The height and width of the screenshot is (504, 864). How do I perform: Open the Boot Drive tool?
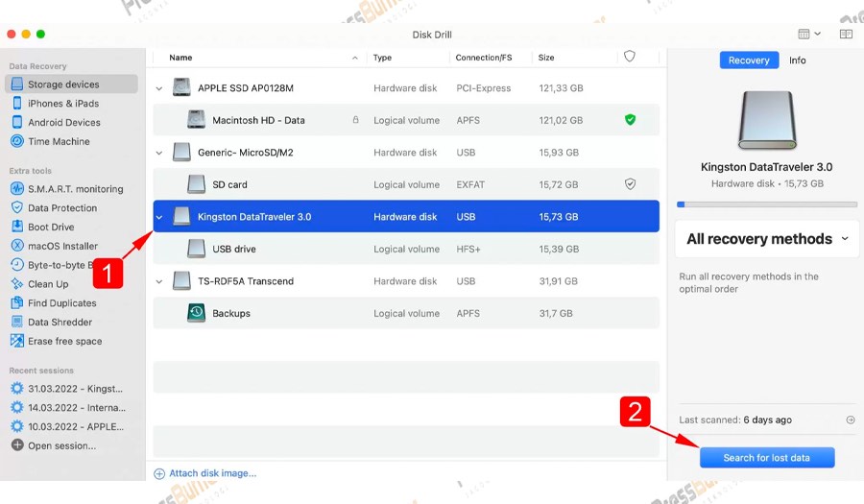click(x=51, y=228)
